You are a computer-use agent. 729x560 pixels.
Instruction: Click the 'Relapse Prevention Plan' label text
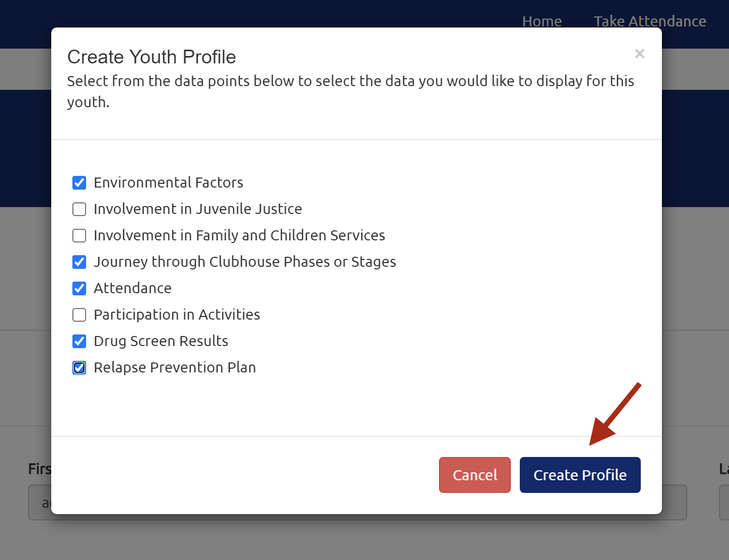(174, 368)
